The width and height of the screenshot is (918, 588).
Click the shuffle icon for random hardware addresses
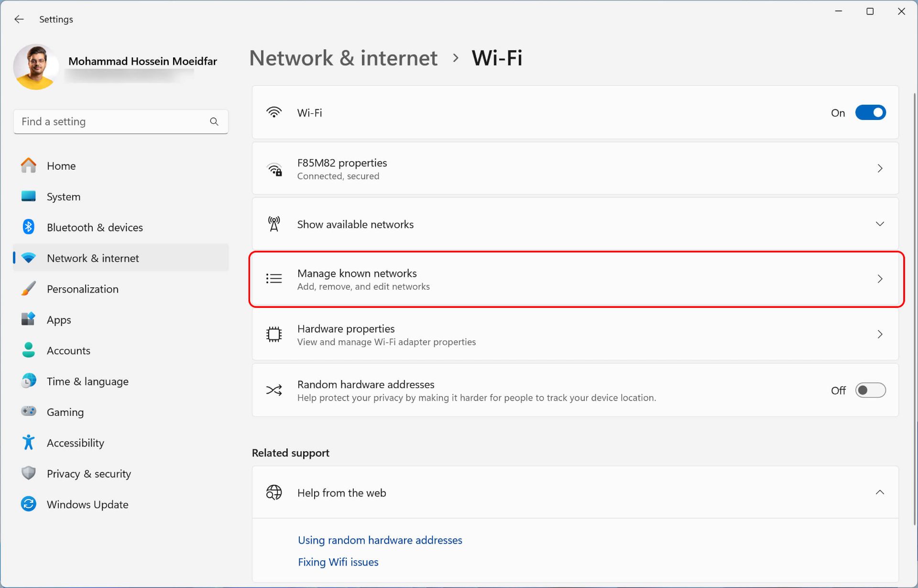click(274, 390)
